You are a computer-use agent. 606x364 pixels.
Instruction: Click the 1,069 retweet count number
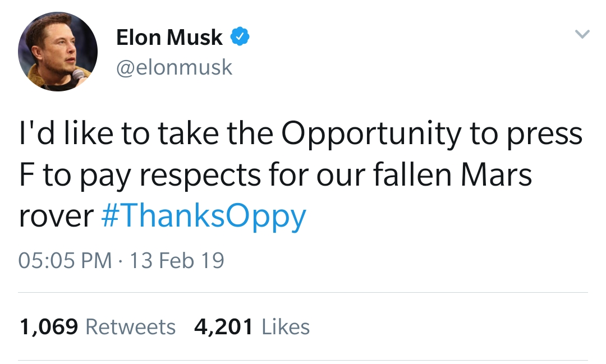point(48,326)
